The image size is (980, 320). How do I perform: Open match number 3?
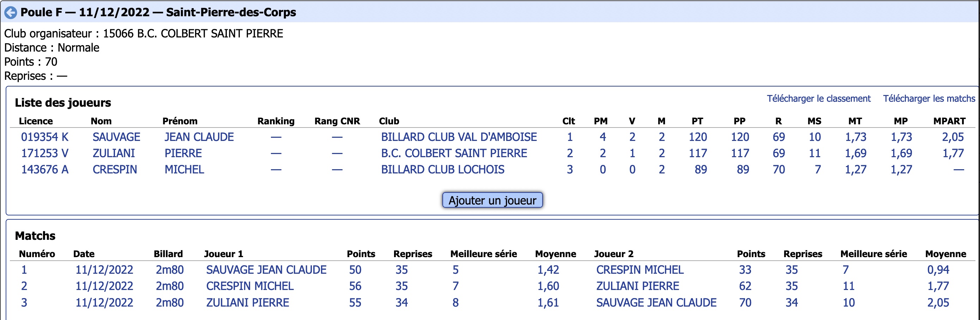(x=24, y=302)
